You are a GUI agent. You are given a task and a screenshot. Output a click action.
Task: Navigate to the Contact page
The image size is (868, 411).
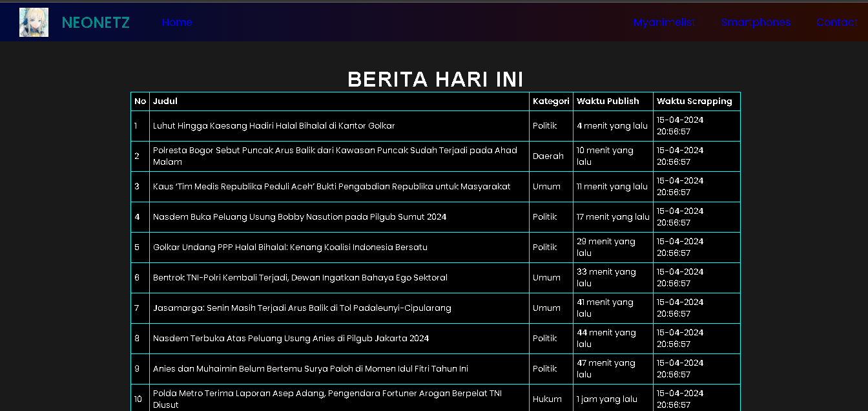[x=836, y=23]
